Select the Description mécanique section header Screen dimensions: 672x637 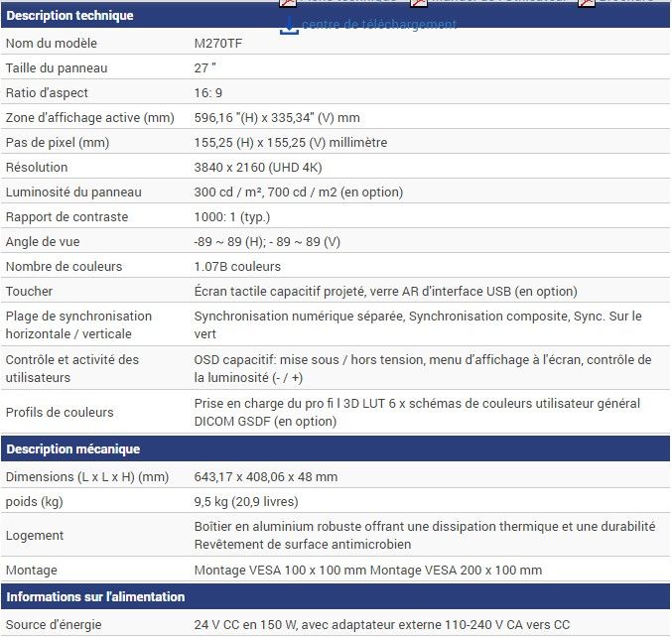coord(73,449)
